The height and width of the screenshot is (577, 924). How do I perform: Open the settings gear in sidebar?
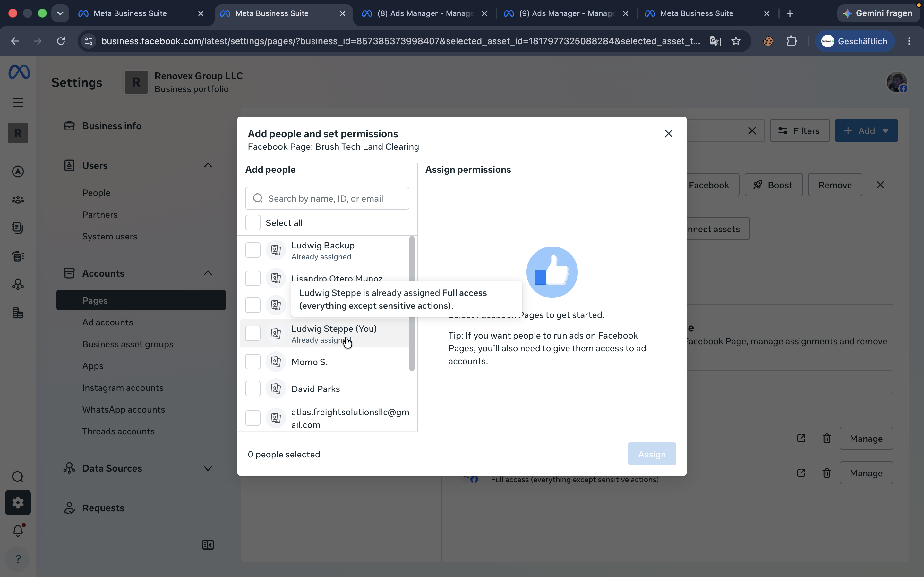(18, 503)
